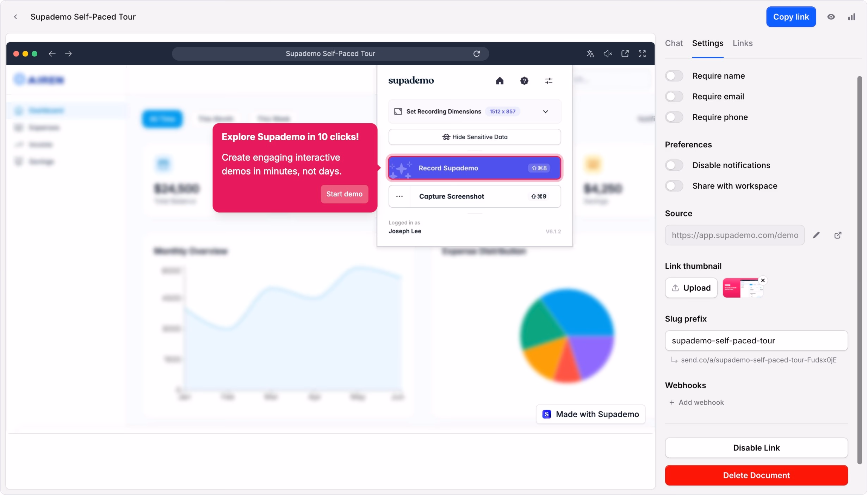Mute the demo audio icon
868x495 pixels.
tap(608, 54)
